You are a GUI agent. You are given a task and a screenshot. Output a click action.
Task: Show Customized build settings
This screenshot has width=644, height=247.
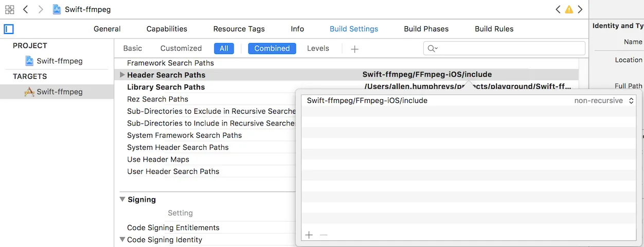(181, 48)
